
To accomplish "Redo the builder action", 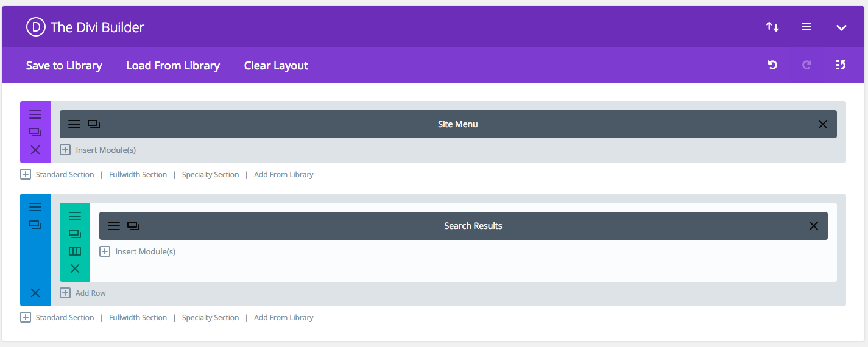I will (806, 65).
